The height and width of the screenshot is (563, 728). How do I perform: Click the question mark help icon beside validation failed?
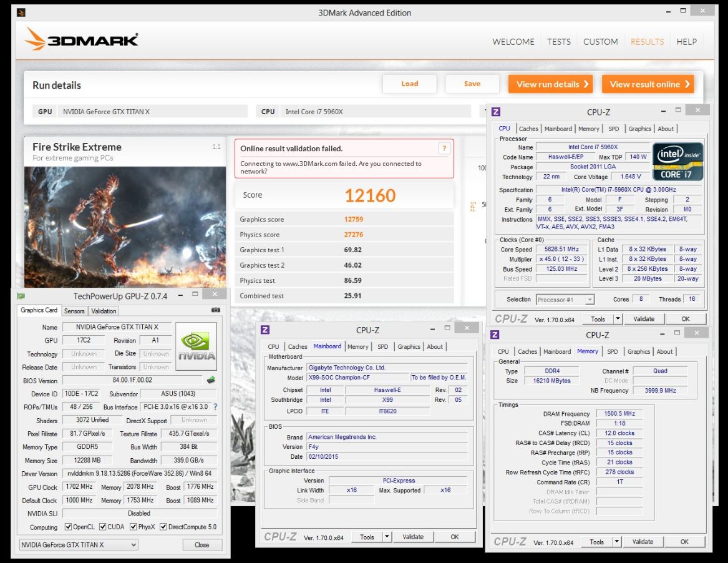tap(444, 148)
